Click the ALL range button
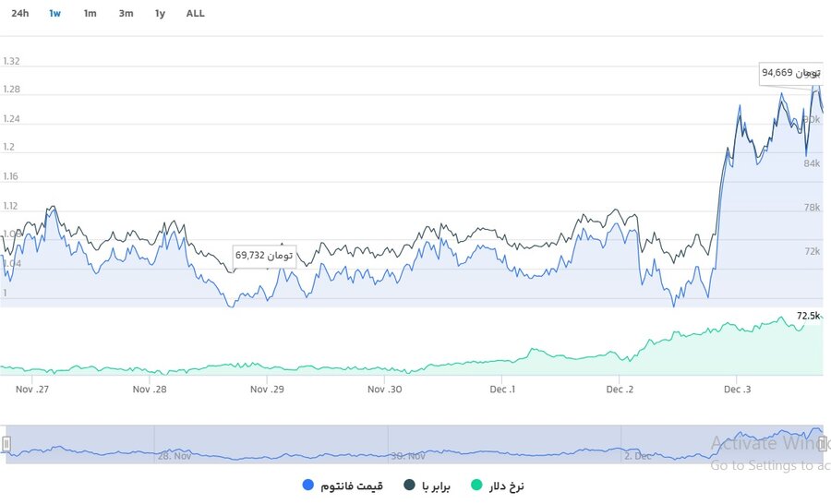 [196, 14]
